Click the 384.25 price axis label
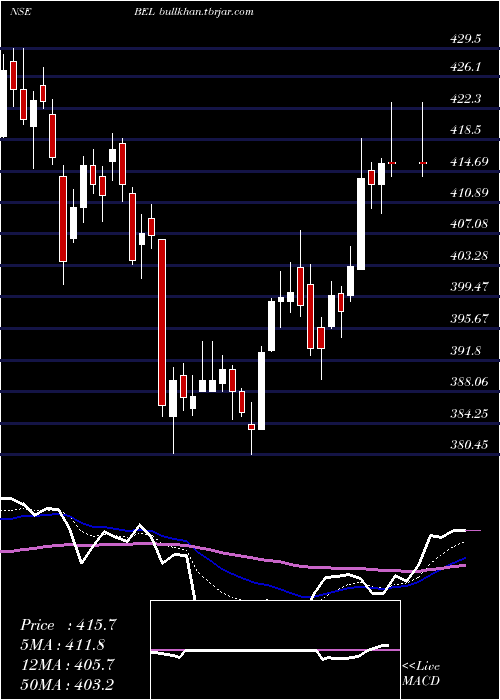This screenshot has height=700, width=500. pyautogui.click(x=468, y=414)
